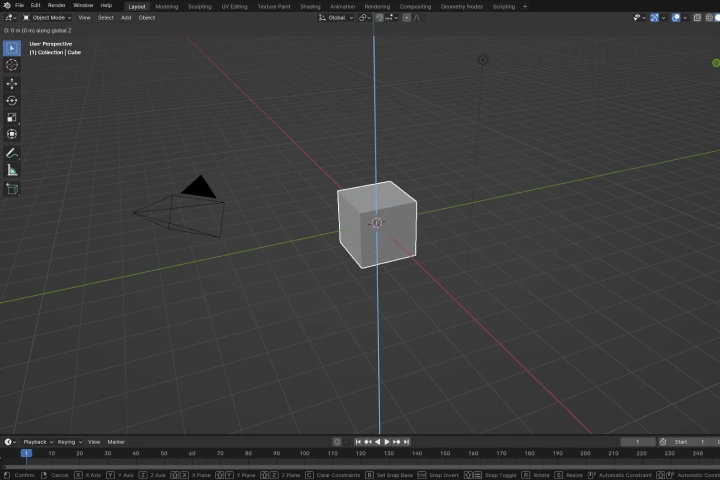
Task: Jump to next keyframe
Action: [x=396, y=442]
